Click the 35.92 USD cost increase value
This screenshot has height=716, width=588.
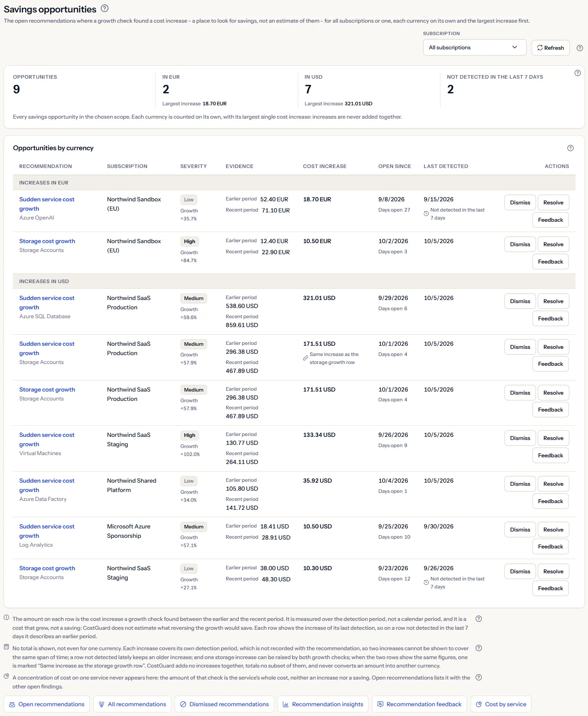click(x=317, y=480)
